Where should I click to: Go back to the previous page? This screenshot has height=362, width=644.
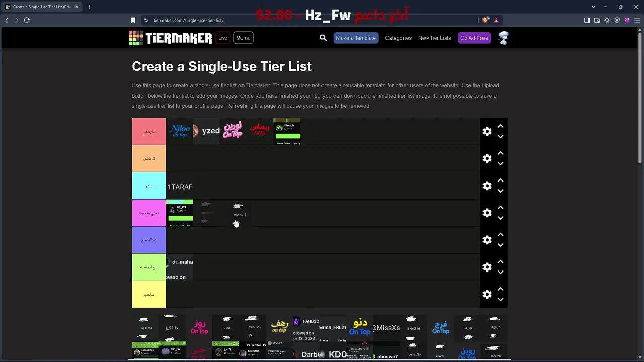pos(7,20)
